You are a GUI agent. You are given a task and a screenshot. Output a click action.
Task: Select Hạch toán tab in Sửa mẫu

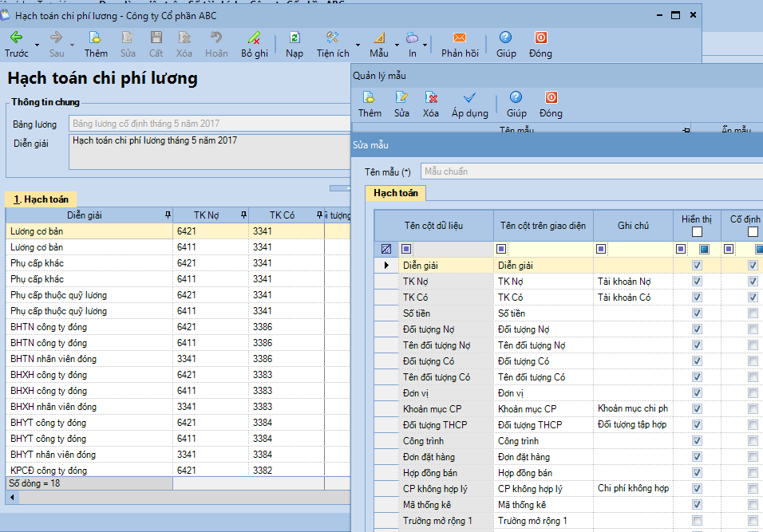396,193
